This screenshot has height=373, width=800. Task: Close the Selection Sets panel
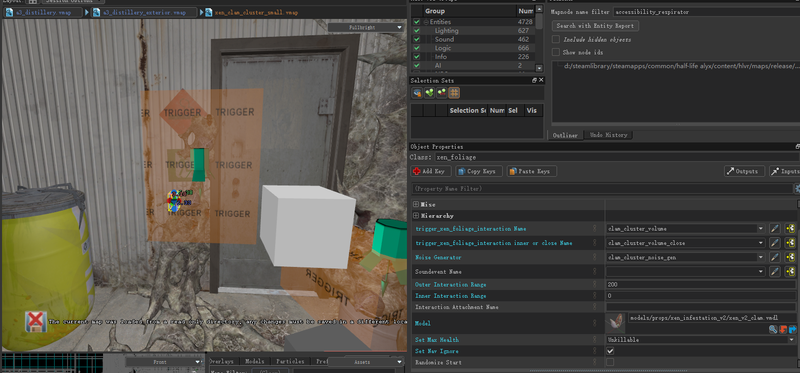point(541,80)
